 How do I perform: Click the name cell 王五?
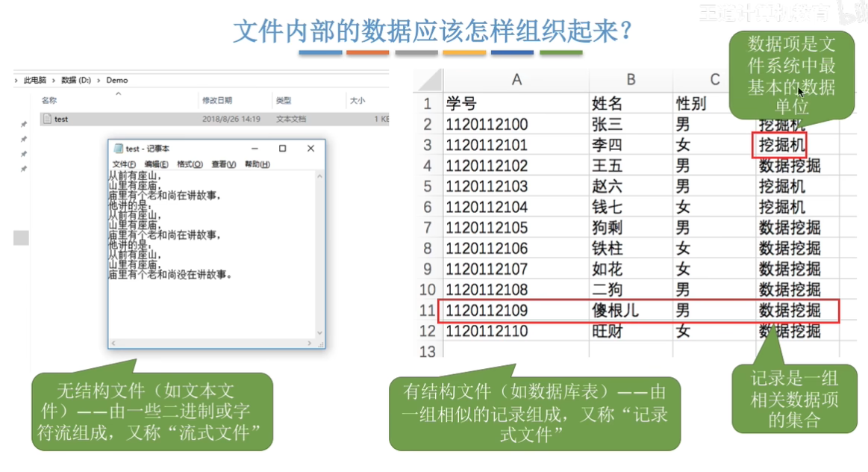point(631,166)
